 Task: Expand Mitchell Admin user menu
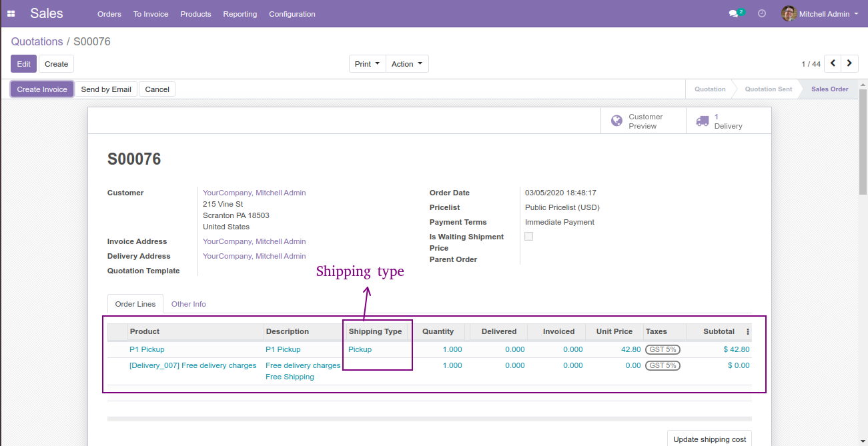(829, 14)
